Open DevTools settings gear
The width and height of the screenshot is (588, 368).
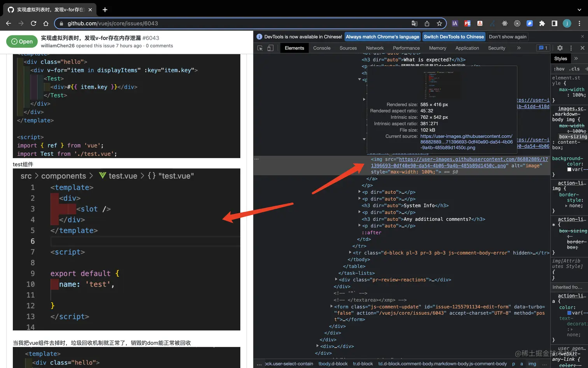[x=560, y=48]
